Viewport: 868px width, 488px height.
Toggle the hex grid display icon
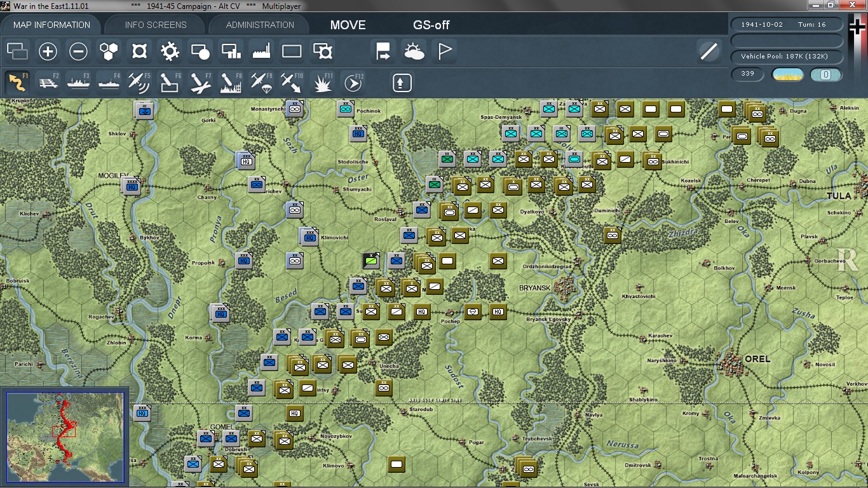[109, 51]
